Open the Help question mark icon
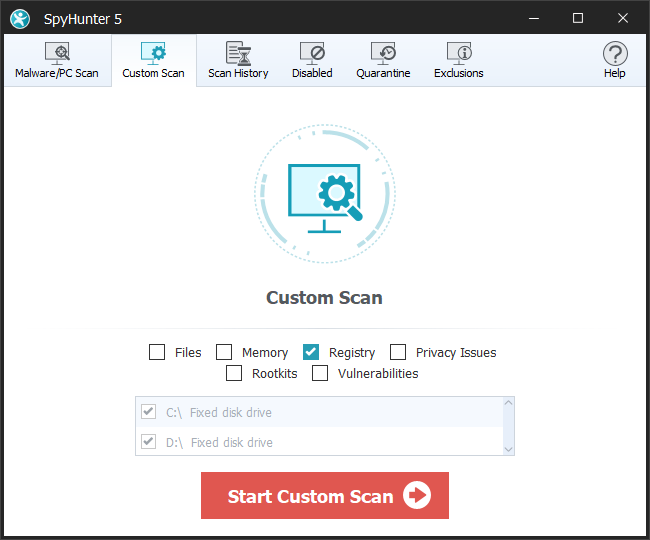 [614, 53]
